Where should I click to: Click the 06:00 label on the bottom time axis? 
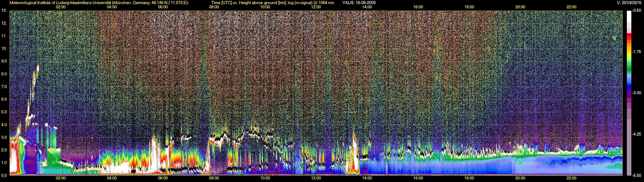click(163, 178)
